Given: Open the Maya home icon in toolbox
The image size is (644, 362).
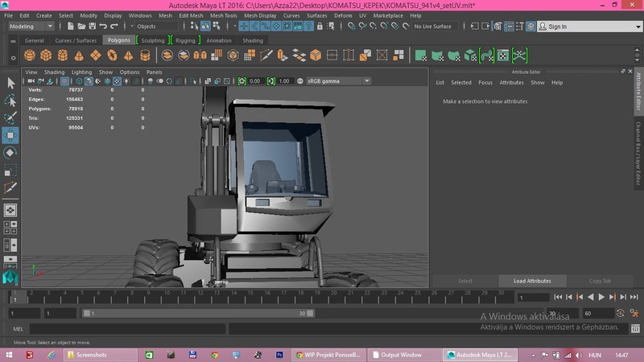Looking at the screenshot, I should 10,277.
